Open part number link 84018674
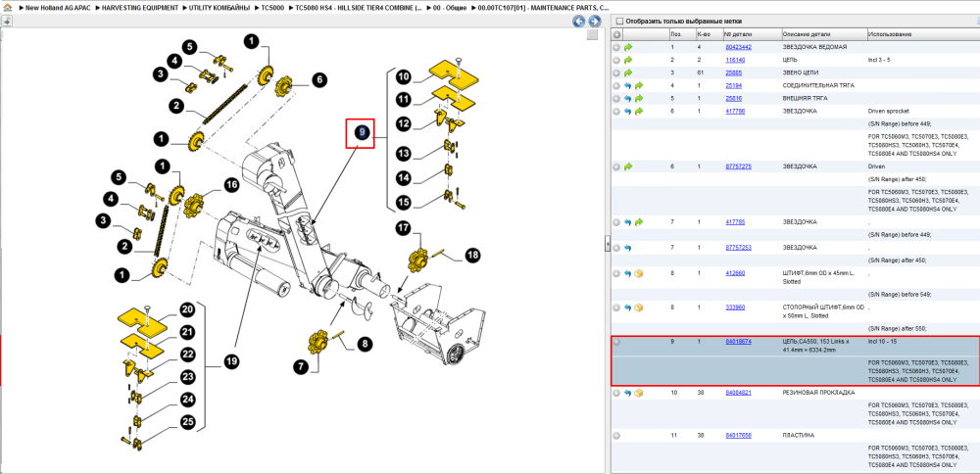 (738, 342)
